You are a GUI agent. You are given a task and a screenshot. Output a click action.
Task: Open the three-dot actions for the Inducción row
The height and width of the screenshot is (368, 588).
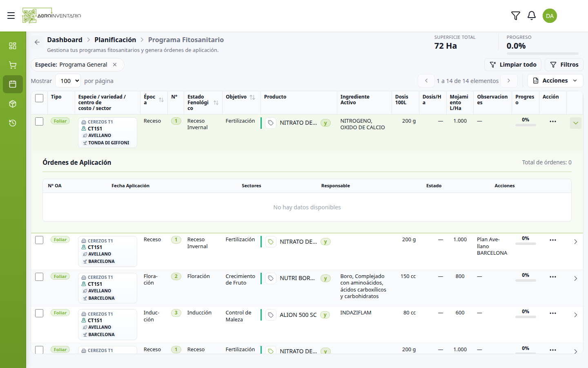553,313
